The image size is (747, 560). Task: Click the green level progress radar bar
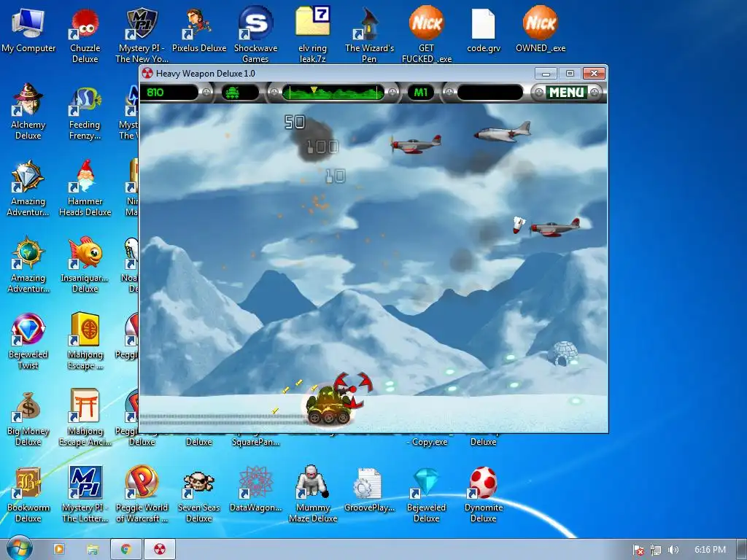(x=333, y=93)
